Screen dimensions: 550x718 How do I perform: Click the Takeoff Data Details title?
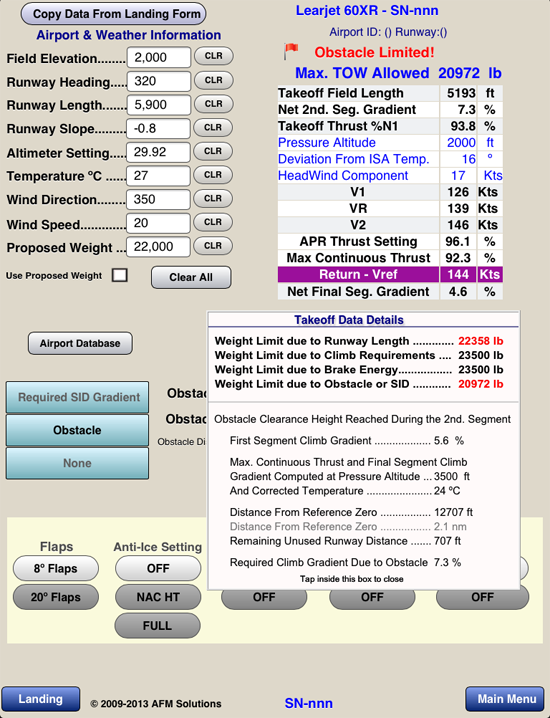pyautogui.click(x=349, y=320)
